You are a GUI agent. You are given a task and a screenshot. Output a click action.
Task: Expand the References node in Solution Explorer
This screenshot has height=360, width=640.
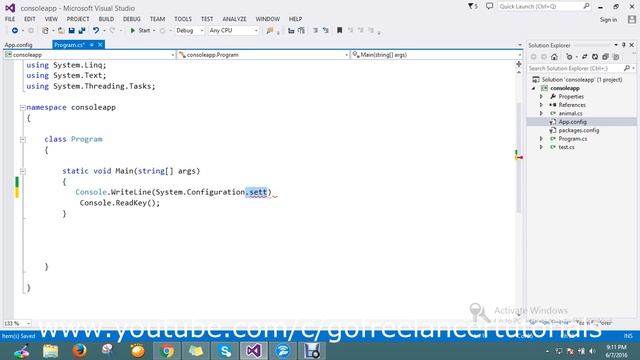[x=542, y=105]
